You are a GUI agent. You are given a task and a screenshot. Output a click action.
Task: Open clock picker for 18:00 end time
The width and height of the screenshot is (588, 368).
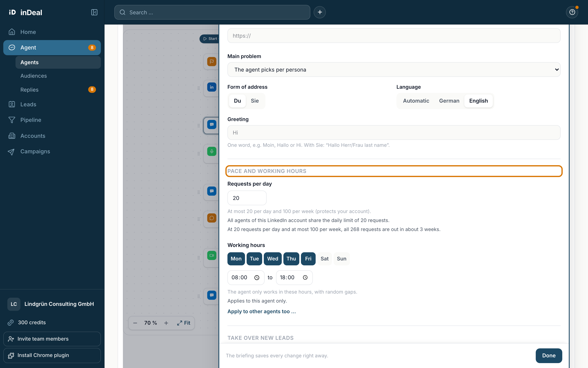click(x=305, y=277)
